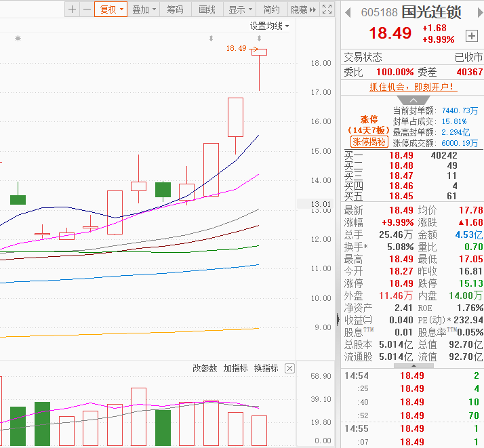Toggle 简约 simple view mode

tap(271, 9)
